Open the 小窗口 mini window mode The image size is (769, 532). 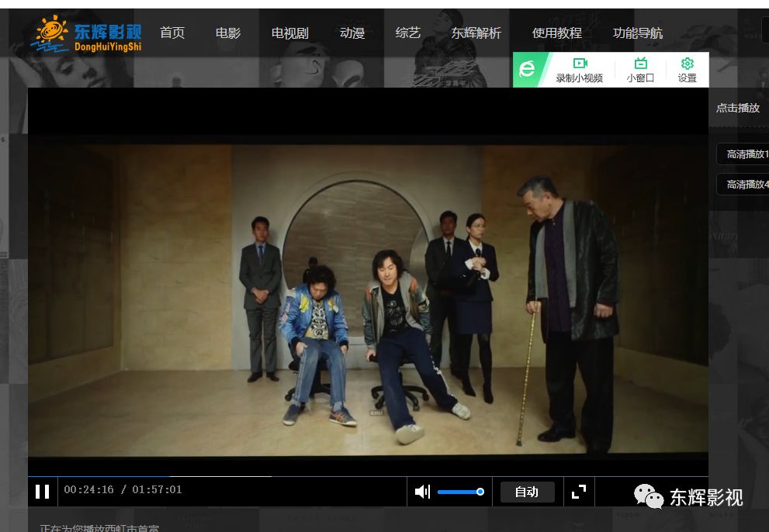[x=640, y=70]
